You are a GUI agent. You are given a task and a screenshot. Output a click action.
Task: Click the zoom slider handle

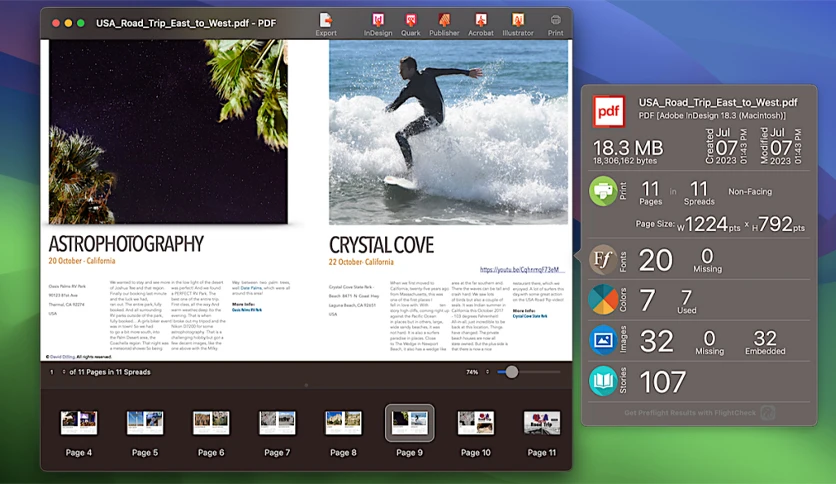click(x=511, y=372)
